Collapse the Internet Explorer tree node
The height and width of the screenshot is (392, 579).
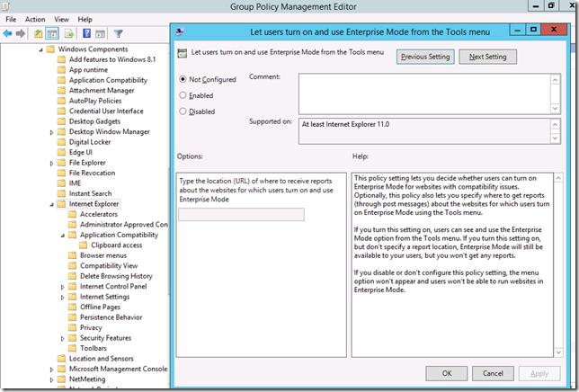pyautogui.click(x=53, y=204)
